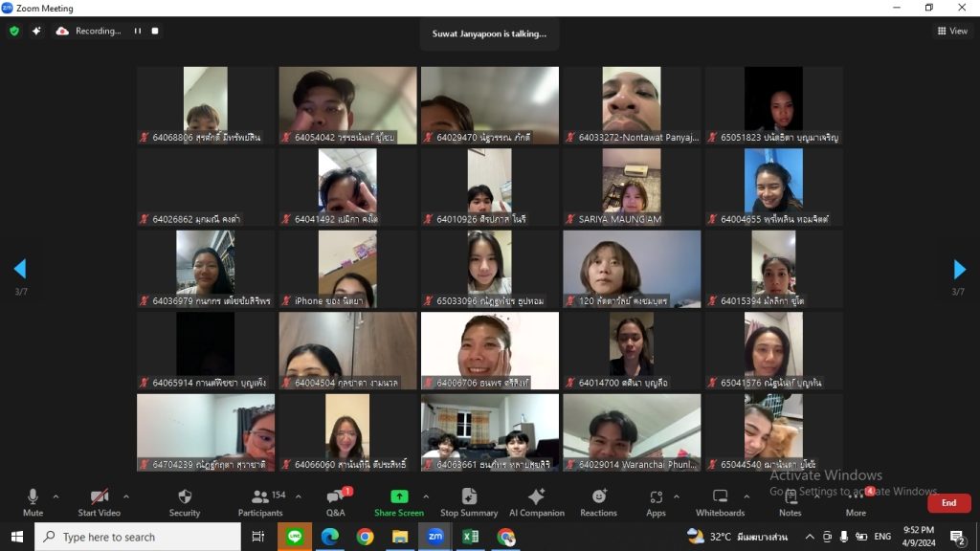Image resolution: width=980 pixels, height=551 pixels.
Task: Click the Windows Start button
Action: pyautogui.click(x=17, y=537)
